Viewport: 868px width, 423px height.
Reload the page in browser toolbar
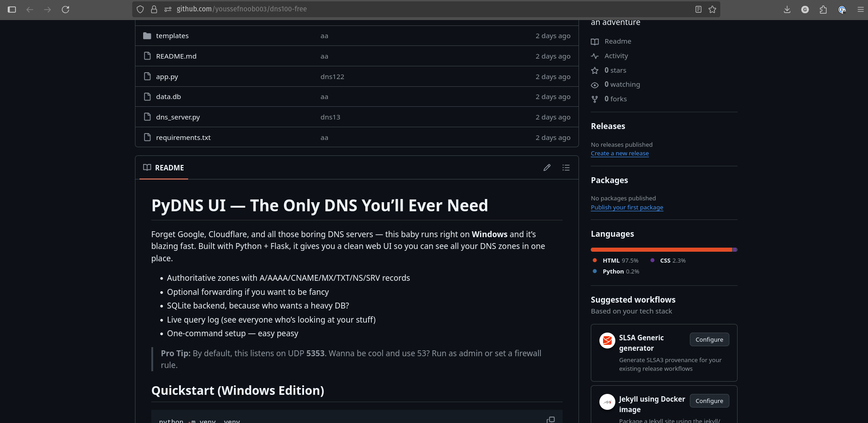coord(65,10)
